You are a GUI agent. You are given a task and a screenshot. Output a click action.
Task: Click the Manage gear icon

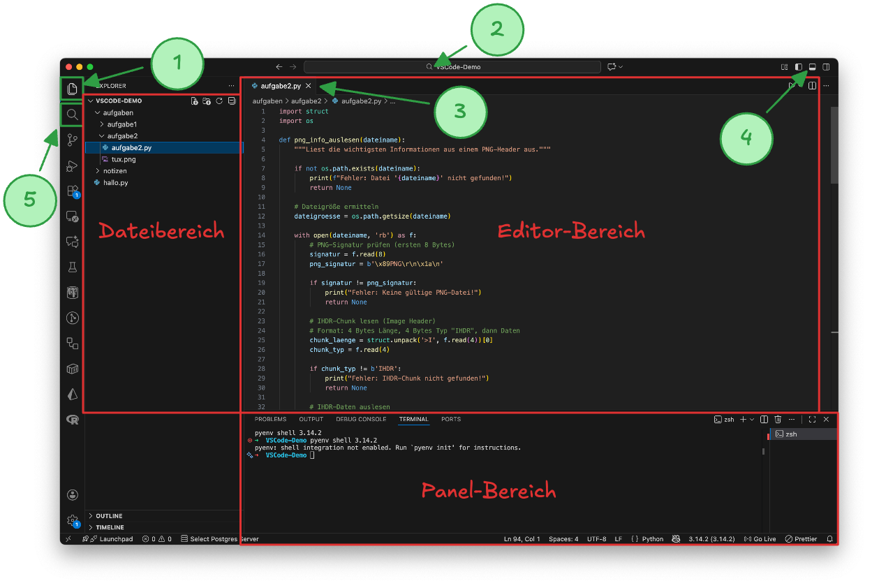point(72,520)
